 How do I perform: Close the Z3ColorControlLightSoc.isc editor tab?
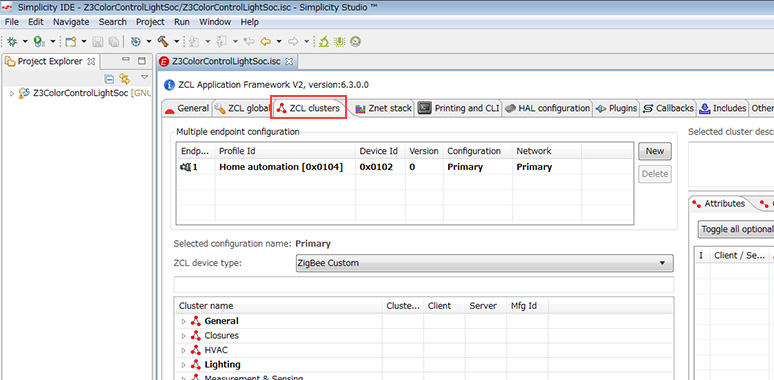click(289, 62)
